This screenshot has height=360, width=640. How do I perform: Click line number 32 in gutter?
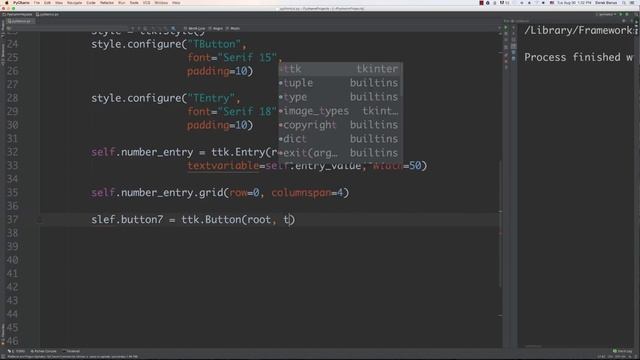point(13,152)
